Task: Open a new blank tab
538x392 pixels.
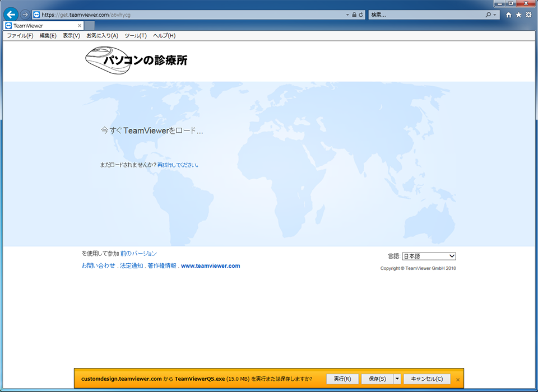Action: 89,26
